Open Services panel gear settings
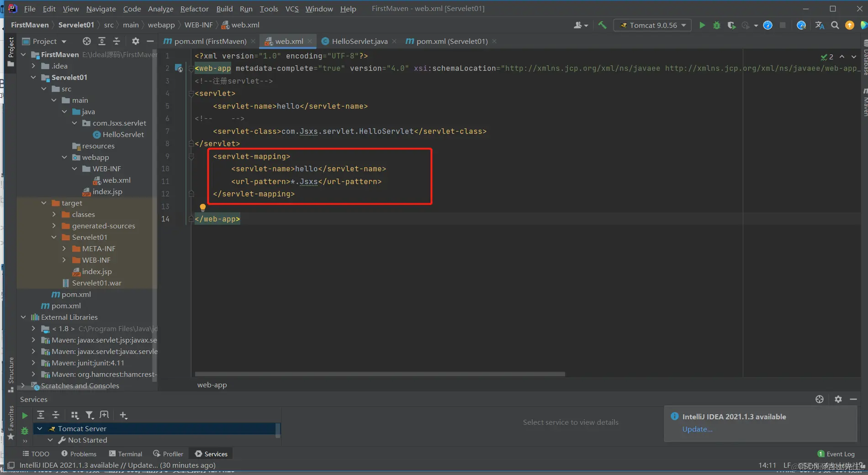This screenshot has width=868, height=475. click(838, 399)
